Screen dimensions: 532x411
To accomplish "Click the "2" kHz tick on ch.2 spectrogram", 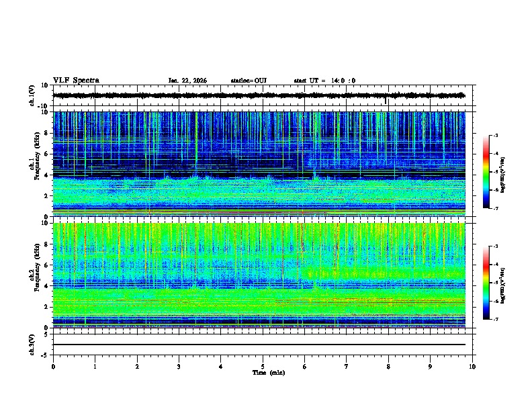I will click(x=46, y=307).
